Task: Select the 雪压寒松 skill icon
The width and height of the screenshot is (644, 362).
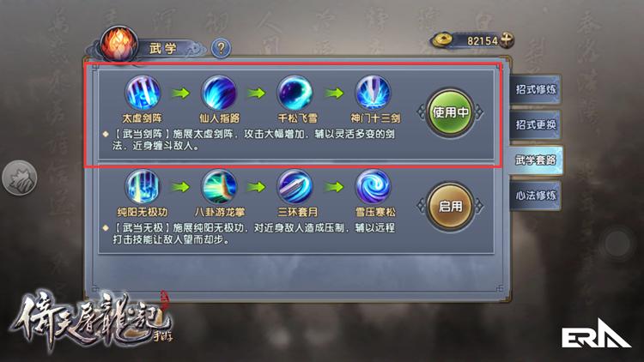Action: point(373,187)
